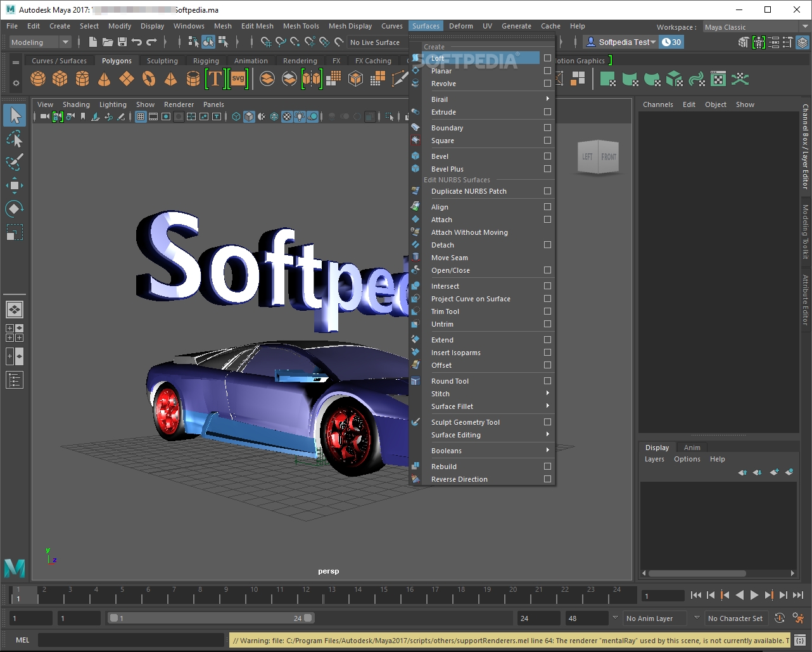Open the Script Editor icon at bottom right
The width and height of the screenshot is (812, 652).
click(799, 641)
